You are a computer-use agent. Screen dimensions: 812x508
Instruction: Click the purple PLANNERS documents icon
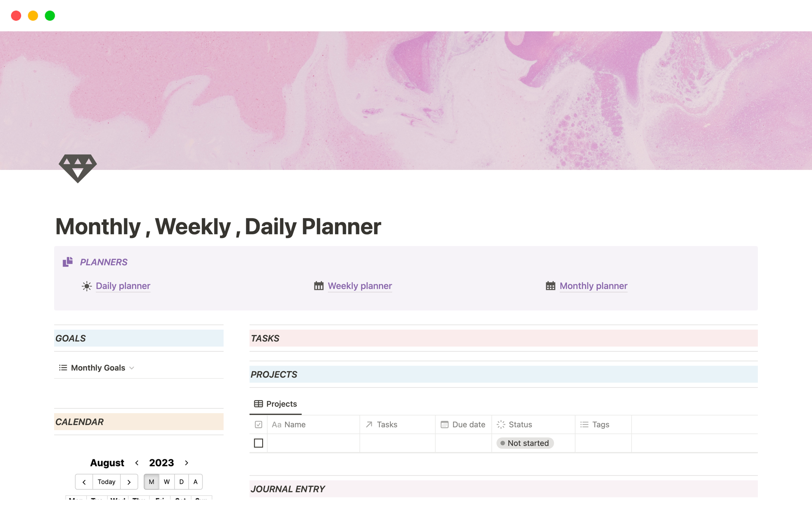(68, 262)
